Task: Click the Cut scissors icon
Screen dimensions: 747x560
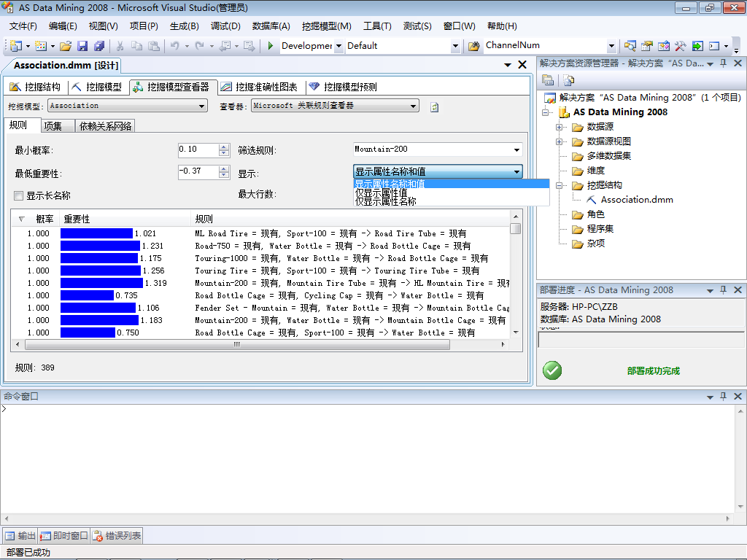Action: pyautogui.click(x=120, y=46)
